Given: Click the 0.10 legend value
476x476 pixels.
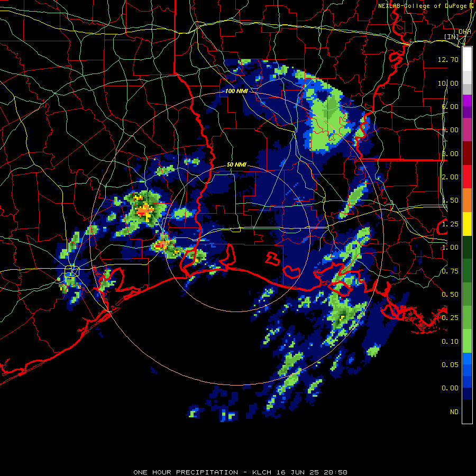Looking at the screenshot, I should [x=450, y=342].
